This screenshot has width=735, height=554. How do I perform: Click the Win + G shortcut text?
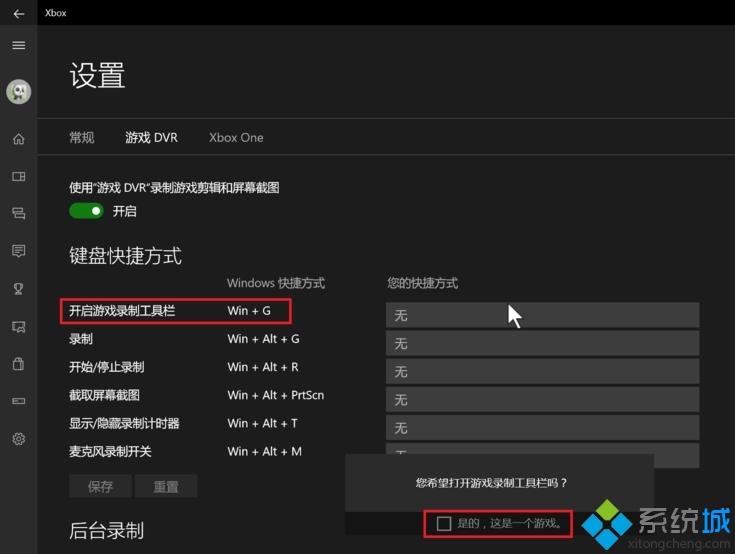pos(249,311)
